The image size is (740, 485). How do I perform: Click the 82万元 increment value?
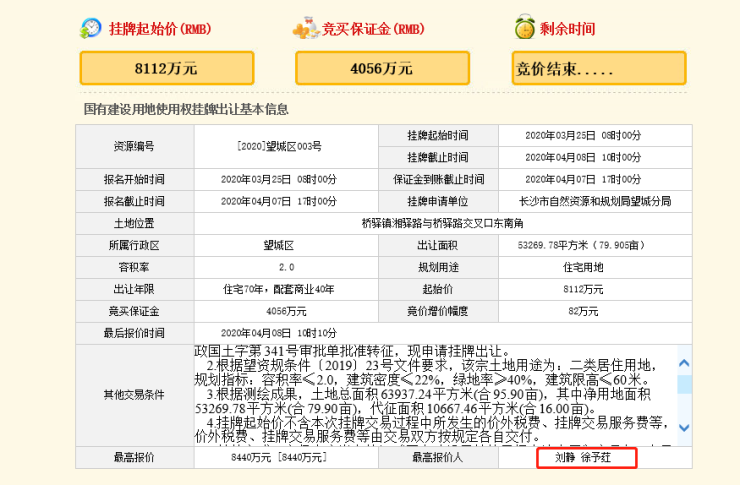[x=583, y=311]
